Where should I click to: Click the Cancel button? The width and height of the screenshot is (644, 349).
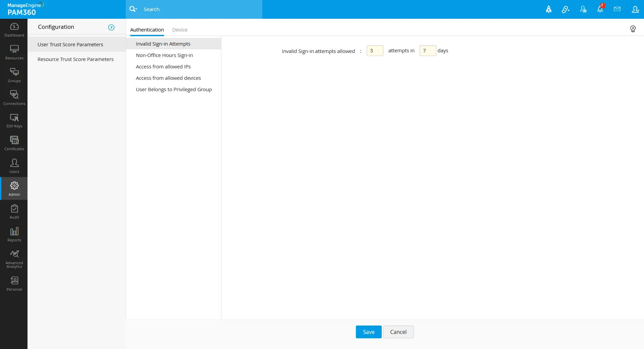coord(398,332)
